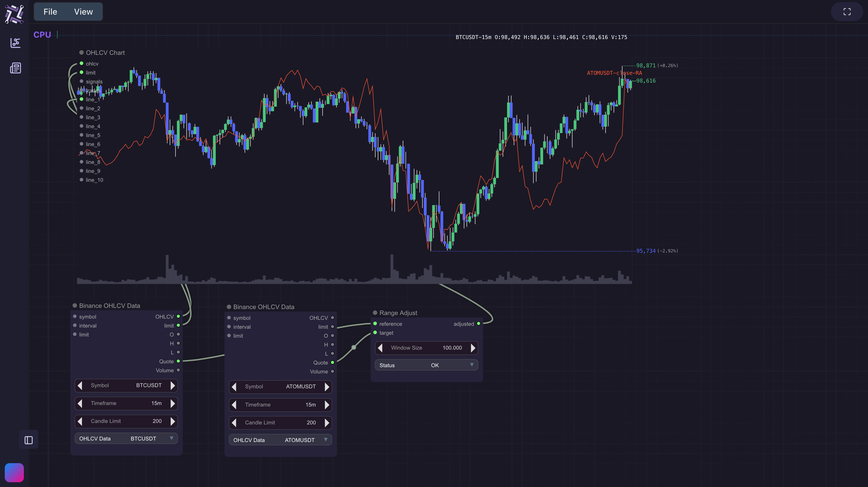Switch BTCUSDT Symbol with right arrow
The width and height of the screenshot is (868, 487).
pyautogui.click(x=172, y=385)
